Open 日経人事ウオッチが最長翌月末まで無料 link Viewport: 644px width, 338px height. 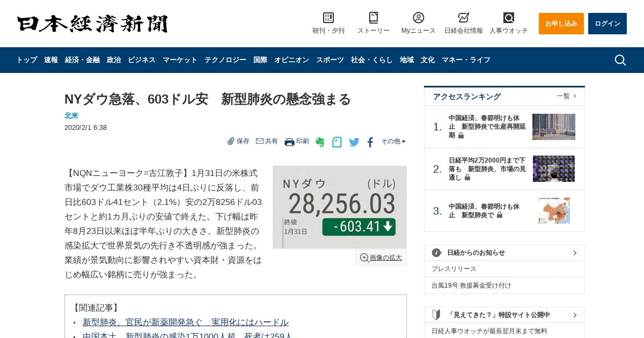(489, 331)
